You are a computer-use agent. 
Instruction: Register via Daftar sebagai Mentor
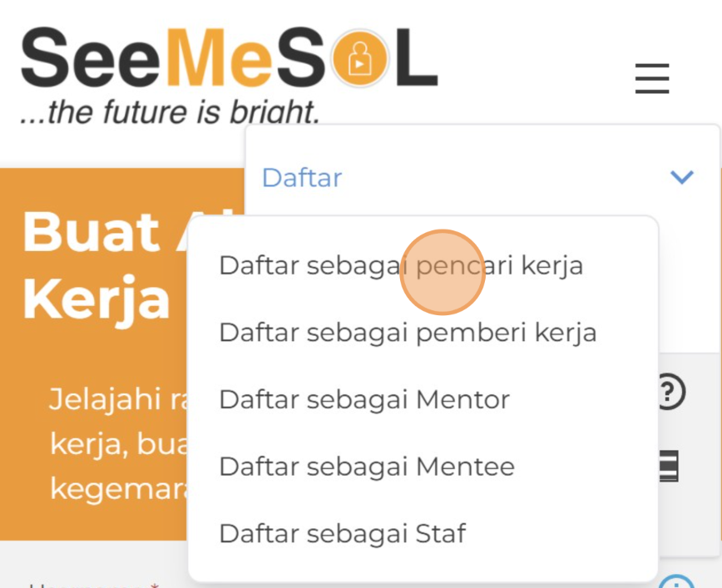pos(364,399)
